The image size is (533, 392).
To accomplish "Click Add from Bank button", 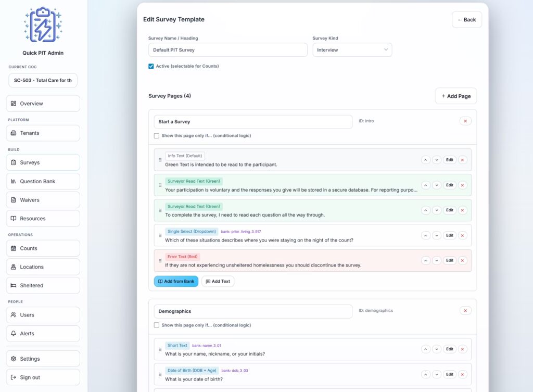I will tap(176, 281).
